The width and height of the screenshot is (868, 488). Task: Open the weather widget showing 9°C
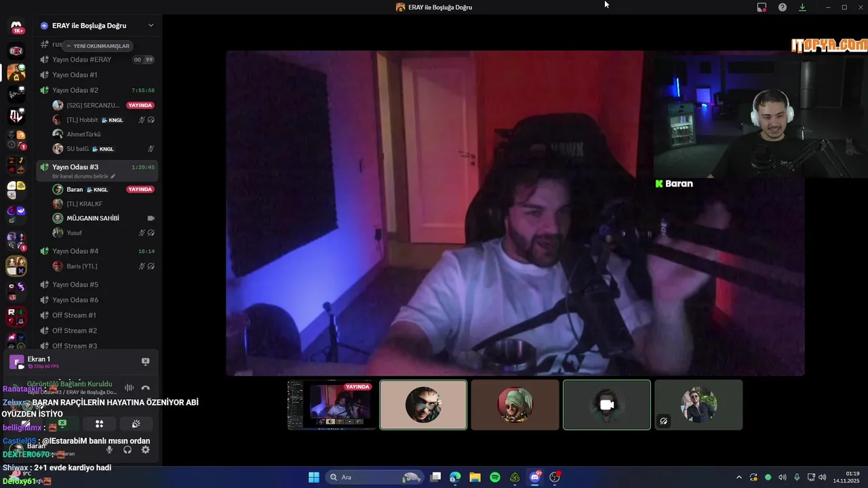click(x=24, y=477)
